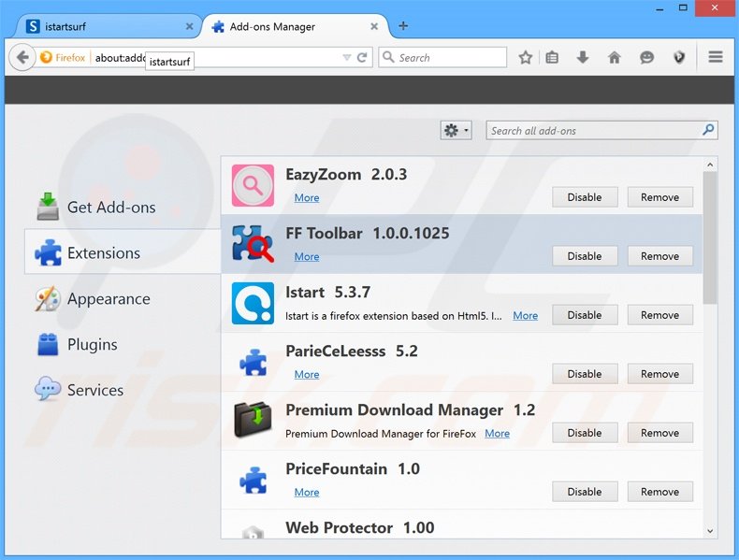Select the Add-ons Manager tab

[x=295, y=26]
